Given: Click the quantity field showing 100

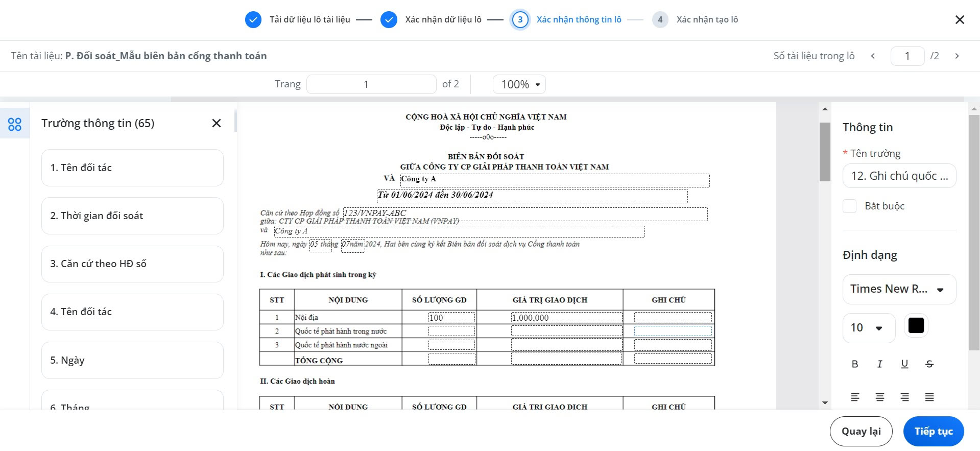Looking at the screenshot, I should pos(451,318).
